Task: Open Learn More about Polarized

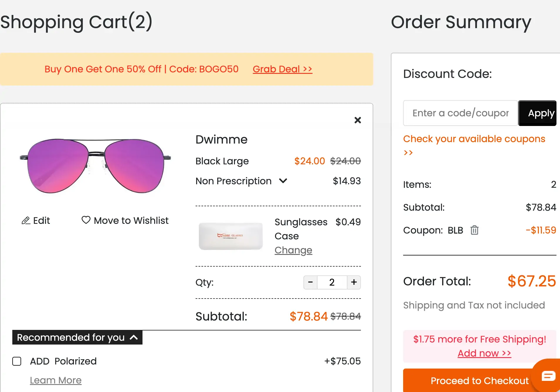Action: [56, 380]
